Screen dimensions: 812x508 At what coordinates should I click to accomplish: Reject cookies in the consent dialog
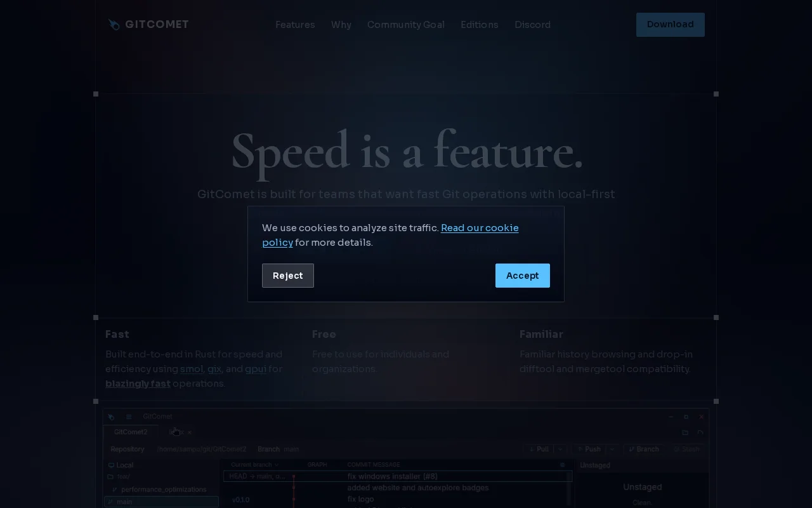288,276
